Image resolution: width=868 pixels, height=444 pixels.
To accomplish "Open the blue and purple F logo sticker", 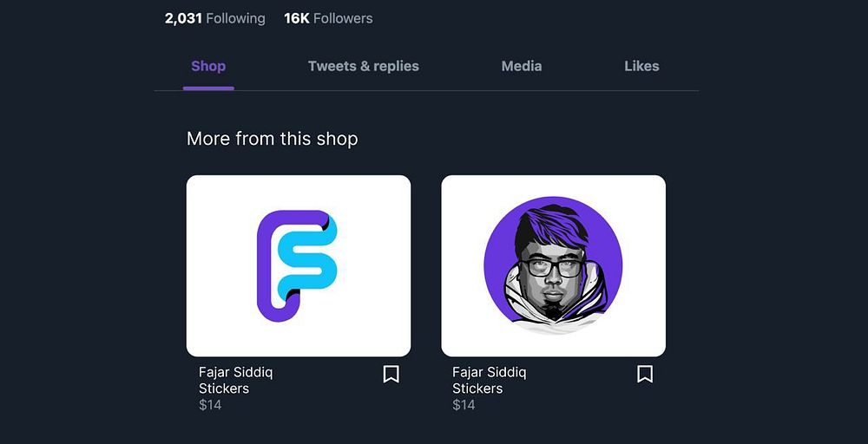I will click(x=298, y=265).
